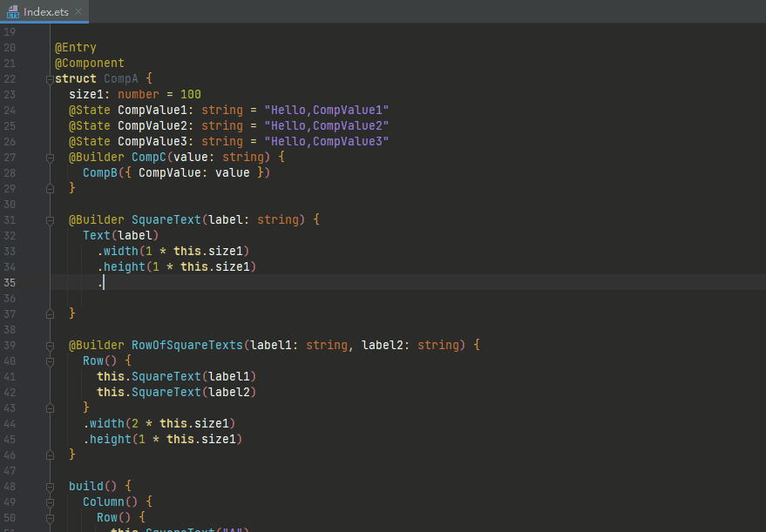Click .width call on line 33
This screenshot has height=532, width=766.
(x=173, y=251)
